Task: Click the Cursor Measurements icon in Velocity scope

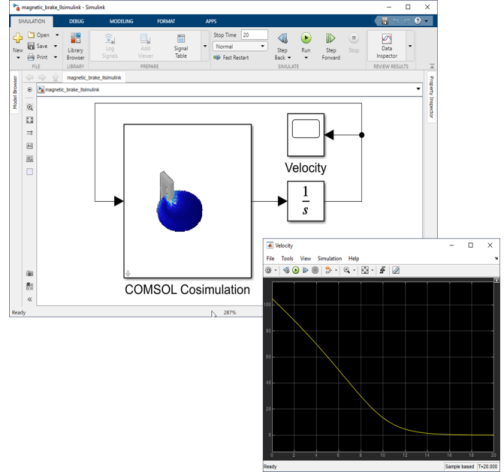Action: pos(396,270)
